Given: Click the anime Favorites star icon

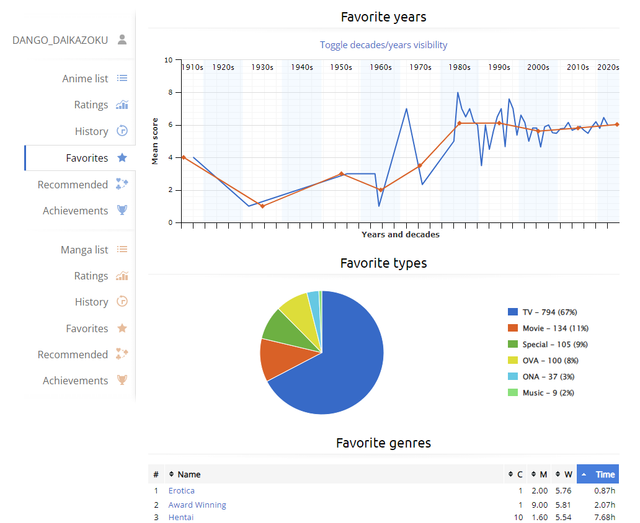Looking at the screenshot, I should (x=122, y=158).
